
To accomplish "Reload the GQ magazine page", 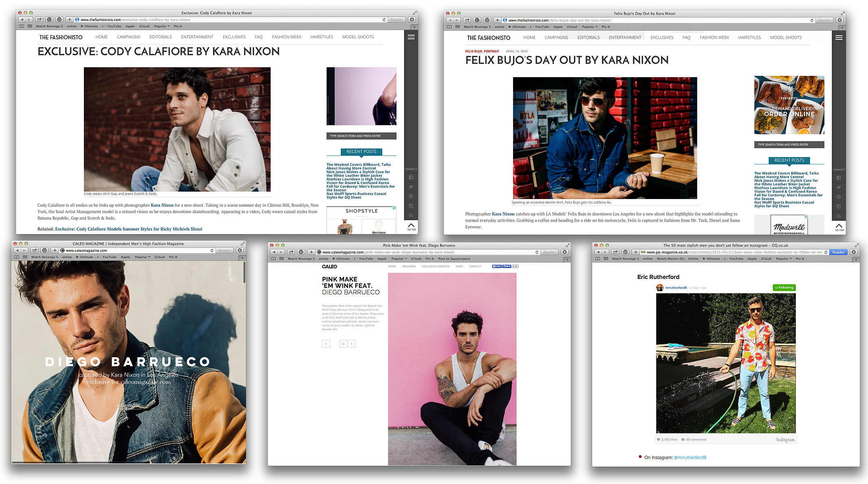I will coord(826,252).
